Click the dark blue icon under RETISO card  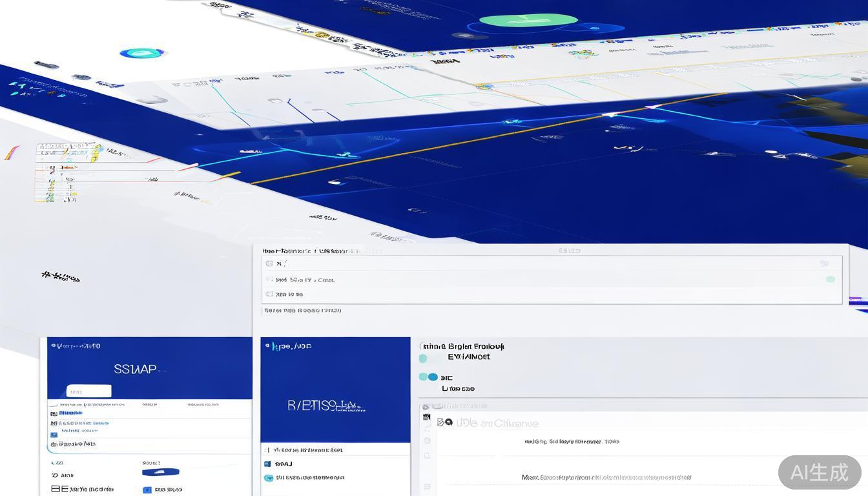pos(267,464)
